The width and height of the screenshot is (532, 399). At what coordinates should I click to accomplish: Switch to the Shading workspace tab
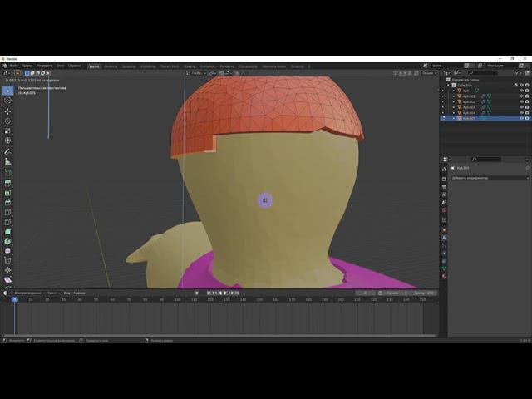190,66
